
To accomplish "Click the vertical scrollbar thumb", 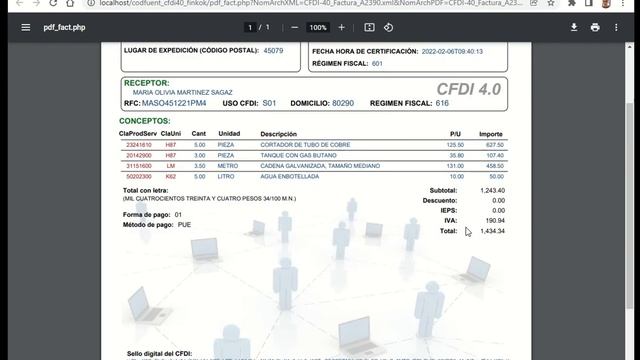I will click(630, 206).
